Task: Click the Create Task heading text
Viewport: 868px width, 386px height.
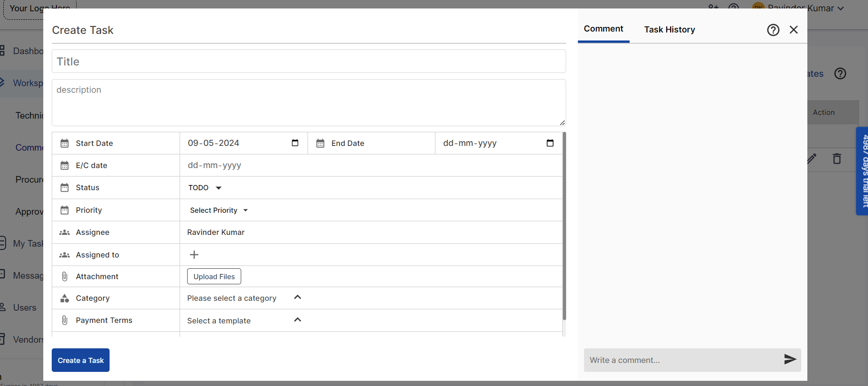Action: pyautogui.click(x=83, y=30)
